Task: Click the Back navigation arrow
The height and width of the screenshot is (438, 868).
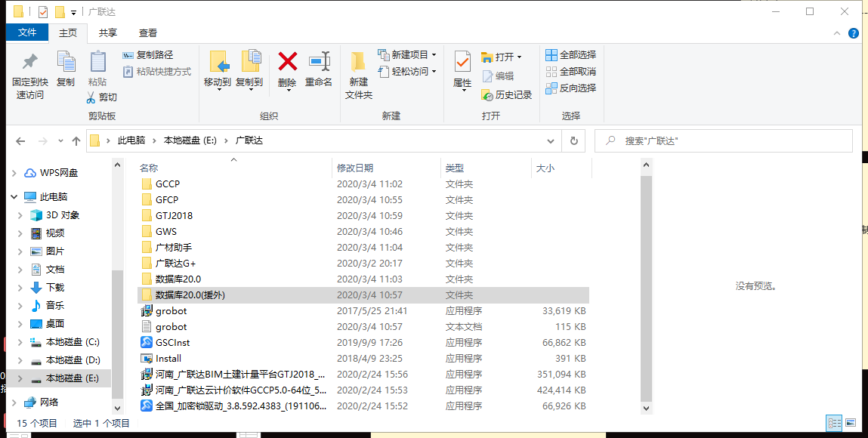Action: tap(20, 141)
